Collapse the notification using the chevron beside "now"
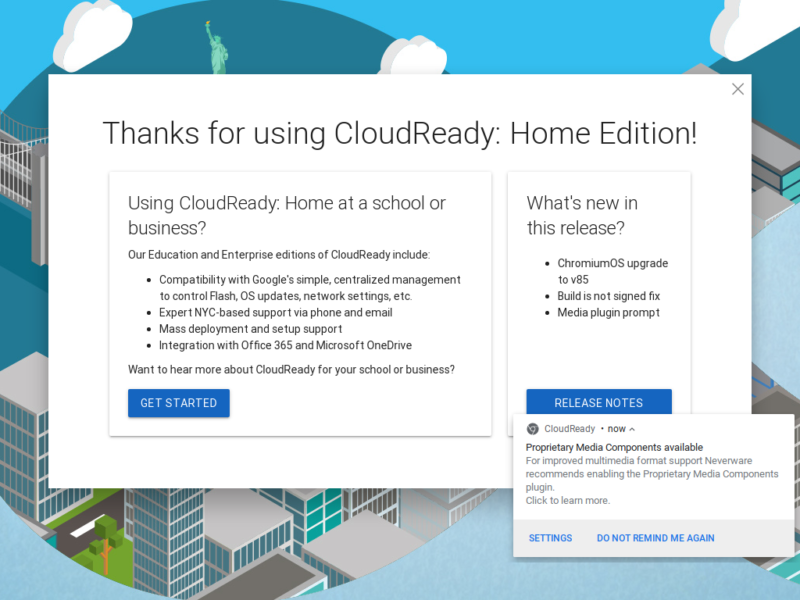The width and height of the screenshot is (800, 600). pos(631,427)
